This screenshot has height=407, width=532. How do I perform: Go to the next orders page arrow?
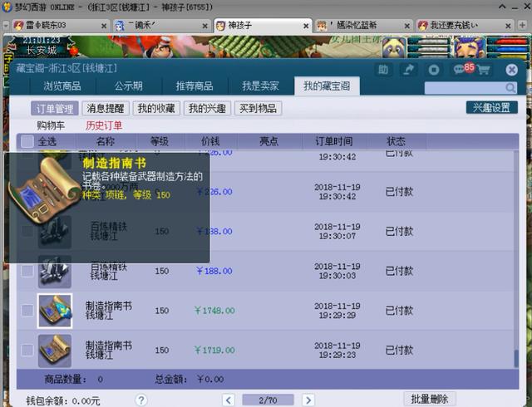[x=308, y=400]
